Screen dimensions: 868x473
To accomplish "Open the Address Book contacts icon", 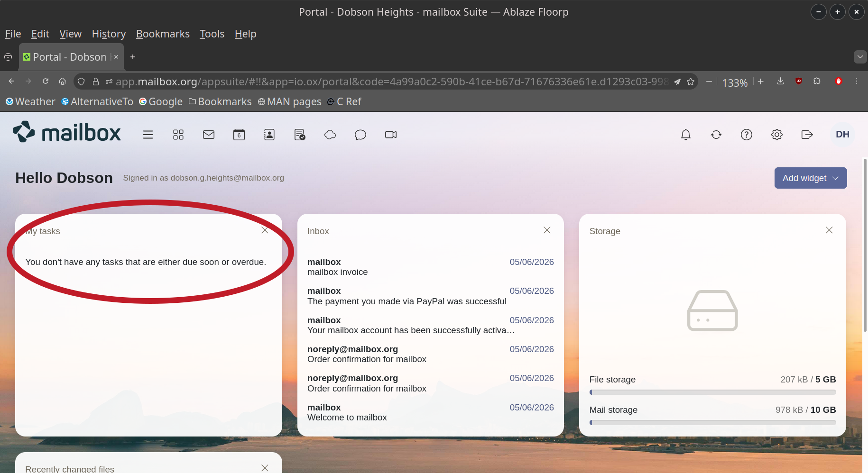I will 269,135.
